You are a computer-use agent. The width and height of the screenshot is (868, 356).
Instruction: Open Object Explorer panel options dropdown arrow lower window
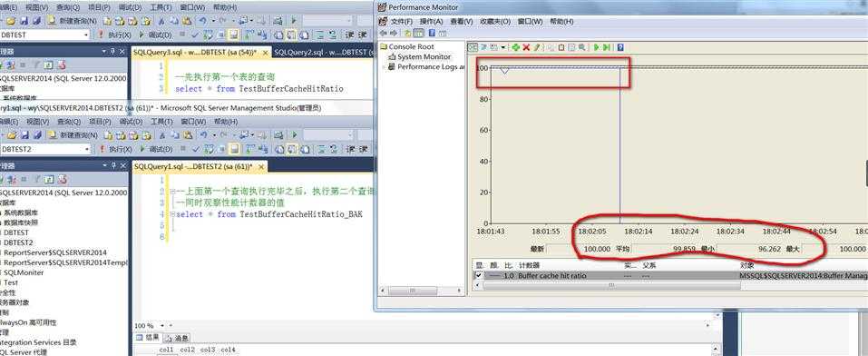(x=104, y=165)
